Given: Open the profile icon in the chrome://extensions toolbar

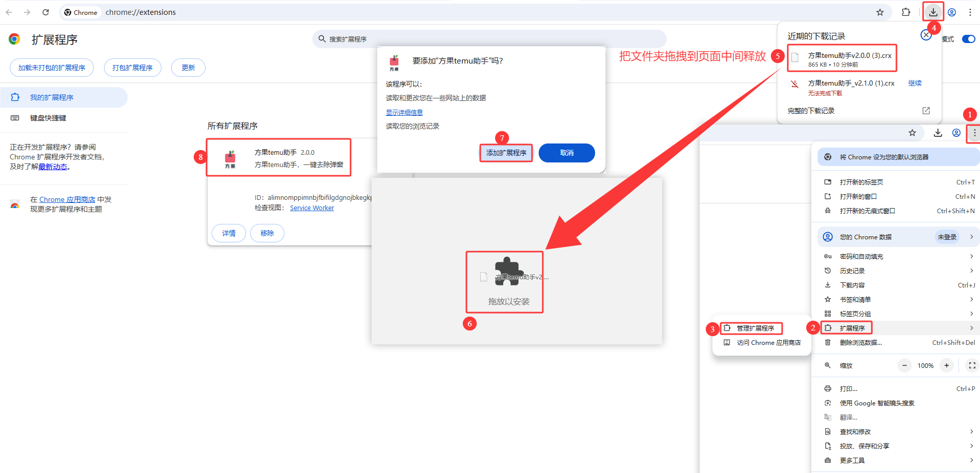Looking at the screenshot, I should 952,12.
